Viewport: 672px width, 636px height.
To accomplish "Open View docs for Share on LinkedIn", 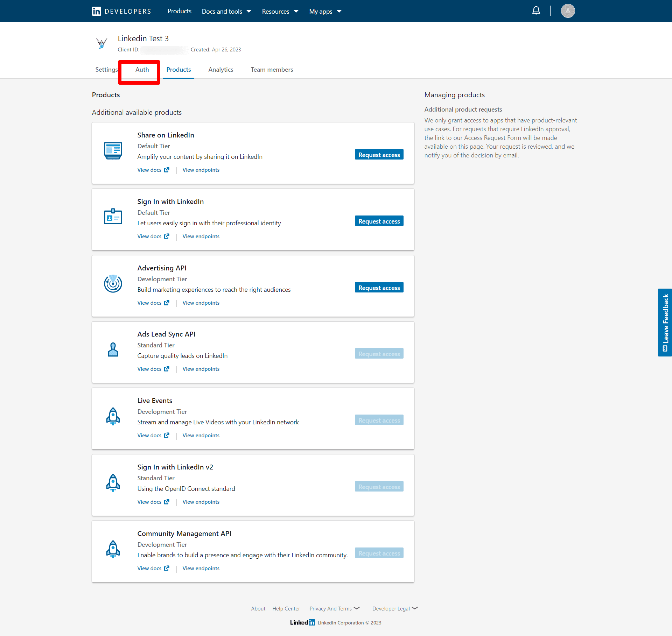I will point(153,170).
